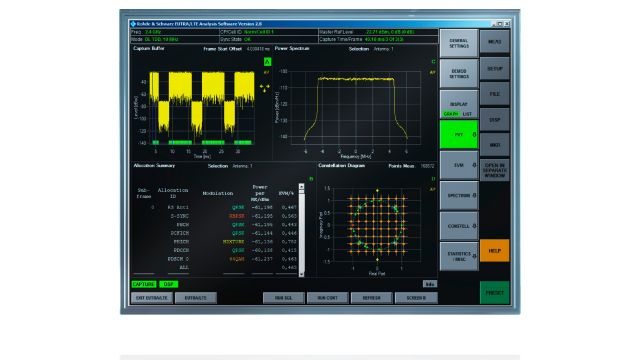Click the Info button

(429, 284)
